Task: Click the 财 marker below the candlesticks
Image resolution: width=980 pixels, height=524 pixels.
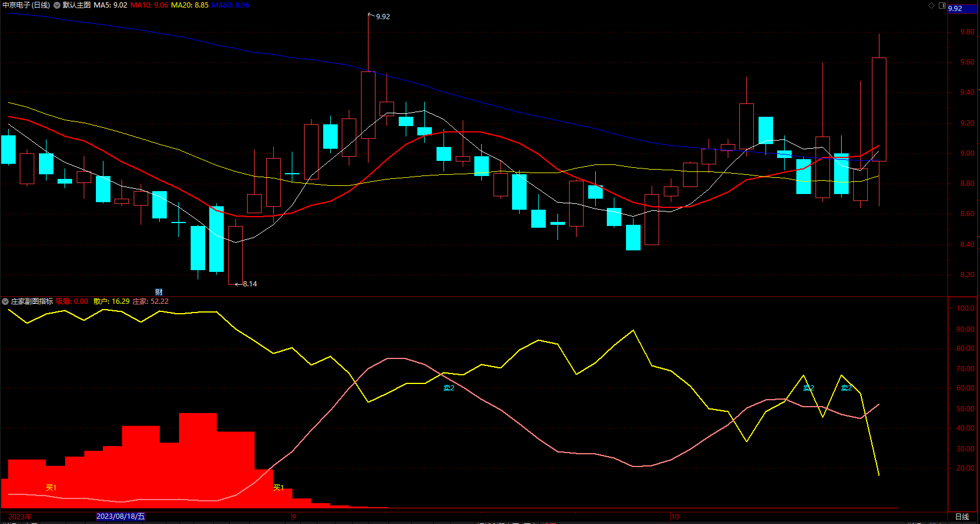Action: coord(159,292)
